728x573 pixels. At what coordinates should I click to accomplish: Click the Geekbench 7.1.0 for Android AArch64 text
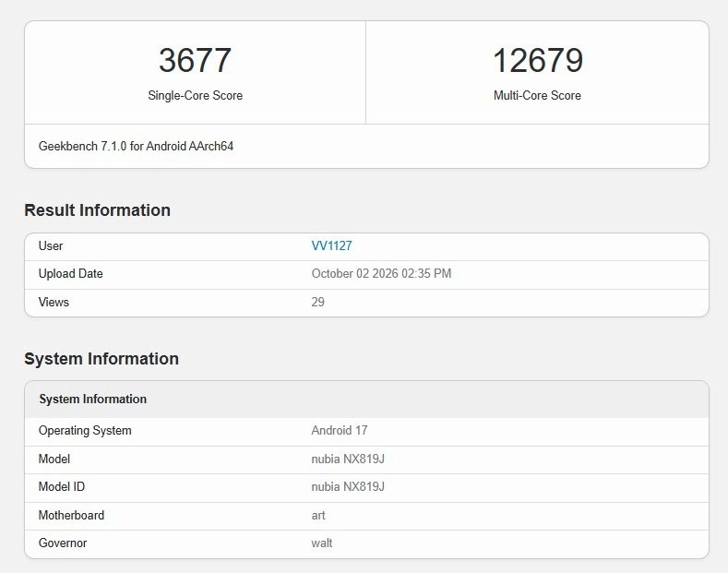click(x=136, y=147)
